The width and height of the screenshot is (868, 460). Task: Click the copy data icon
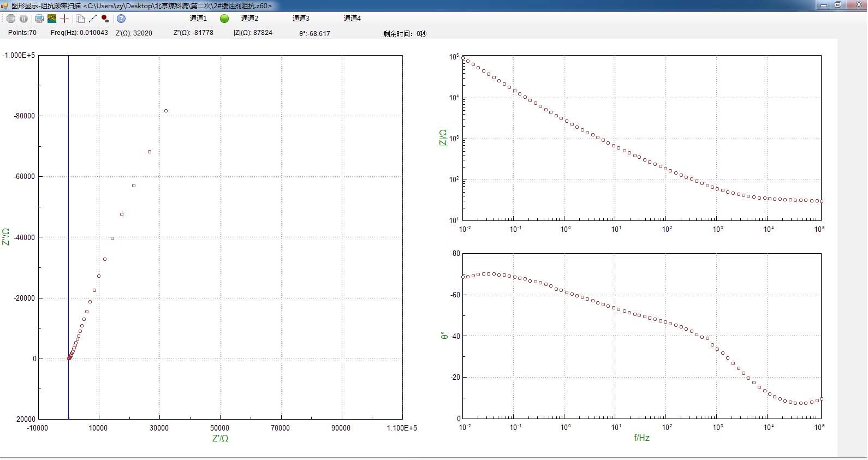click(80, 19)
